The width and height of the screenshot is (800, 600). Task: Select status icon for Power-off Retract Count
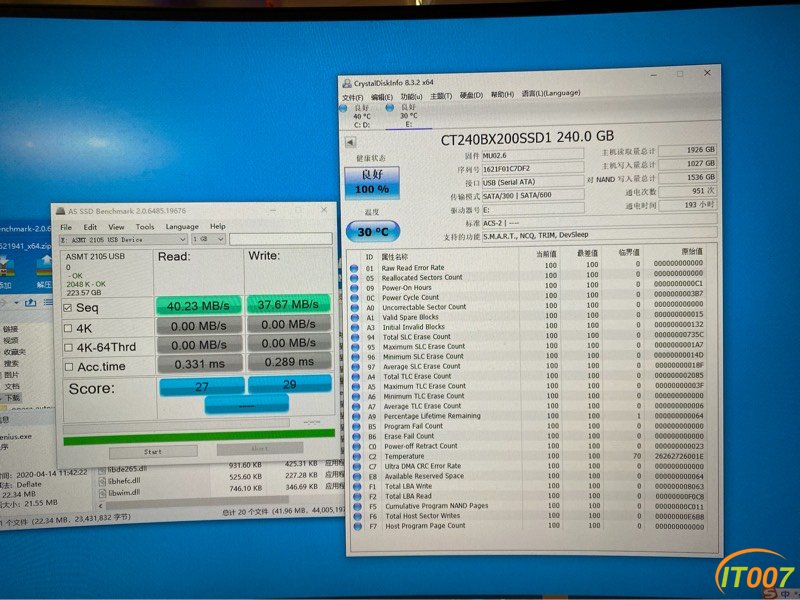click(357, 446)
